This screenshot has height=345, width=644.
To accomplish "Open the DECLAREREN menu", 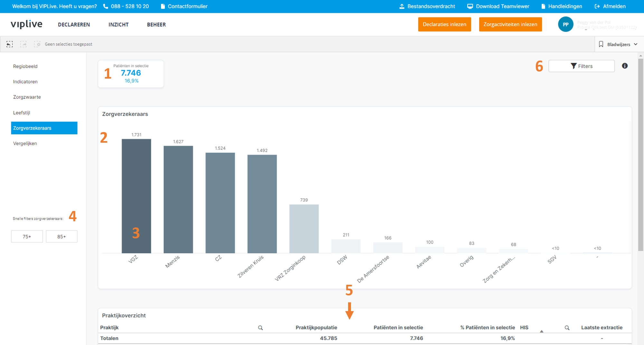I will tap(74, 24).
